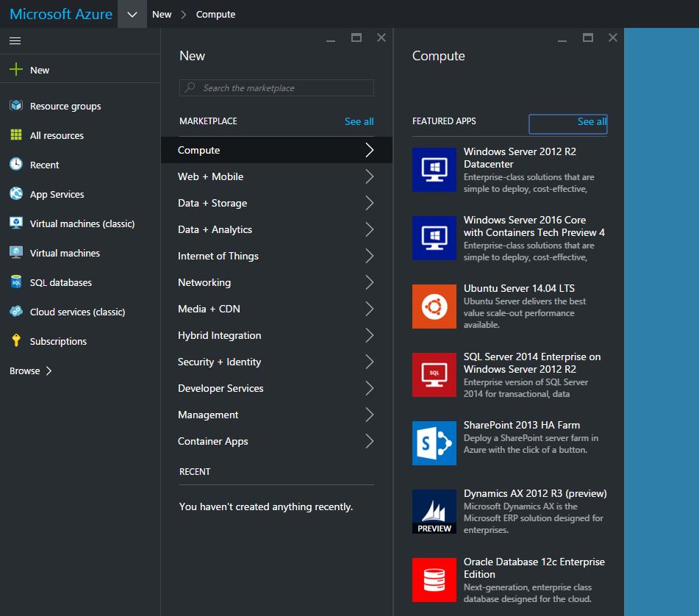
Task: Expand the Hybrid Integration chevron
Action: point(369,335)
